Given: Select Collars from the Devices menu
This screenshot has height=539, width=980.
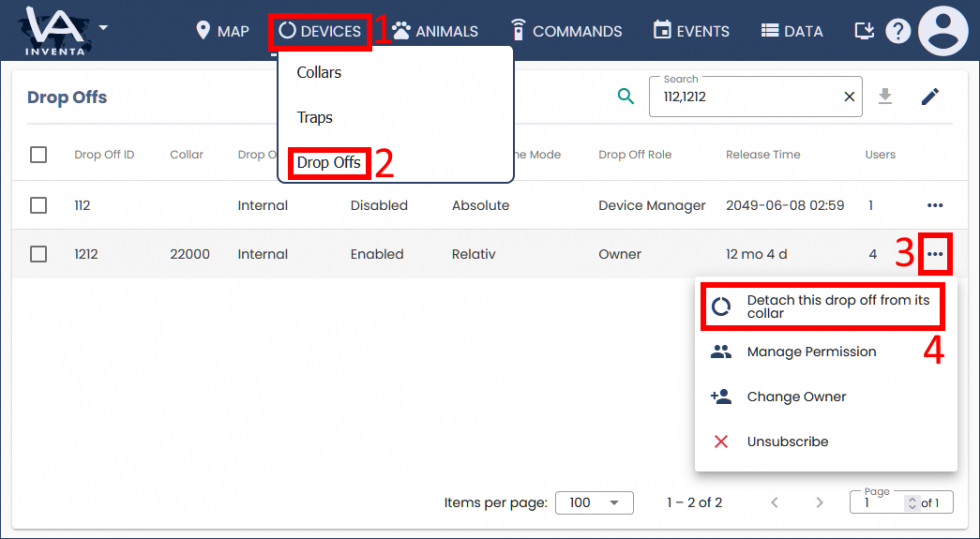Looking at the screenshot, I should click(x=319, y=73).
